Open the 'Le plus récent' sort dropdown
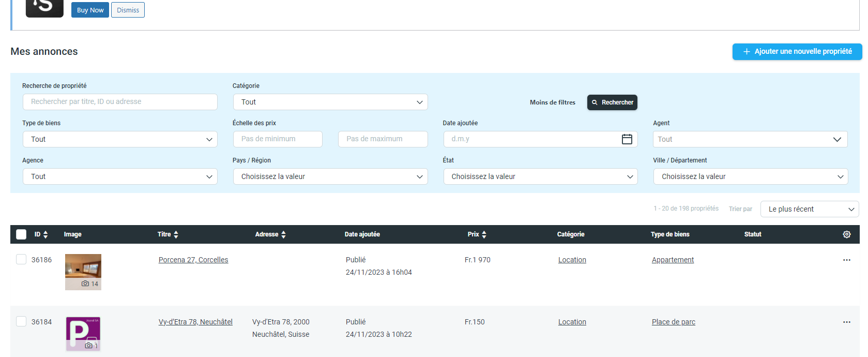This screenshot has height=357, width=868. pyautogui.click(x=809, y=209)
